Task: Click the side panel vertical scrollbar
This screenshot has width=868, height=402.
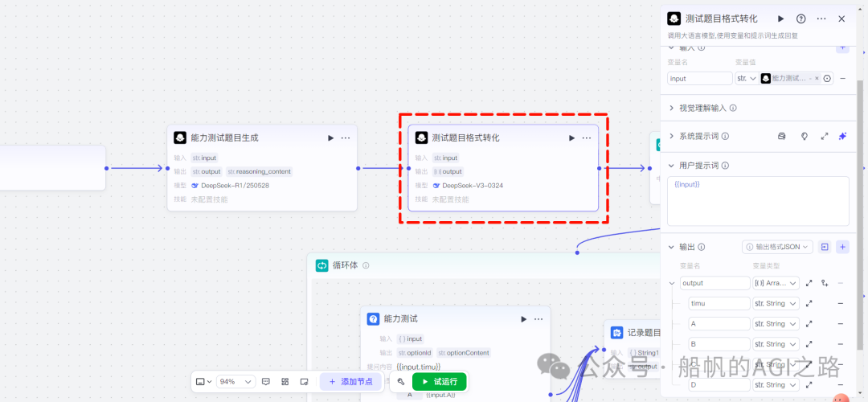Action: point(860,215)
